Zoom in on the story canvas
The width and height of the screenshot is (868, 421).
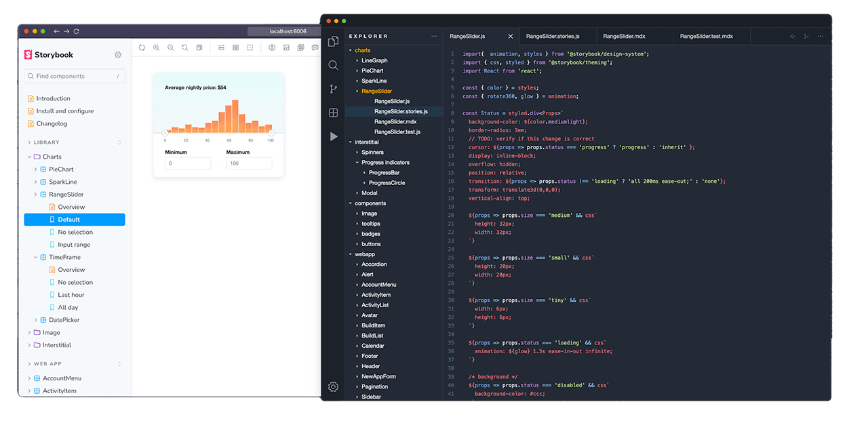(157, 47)
